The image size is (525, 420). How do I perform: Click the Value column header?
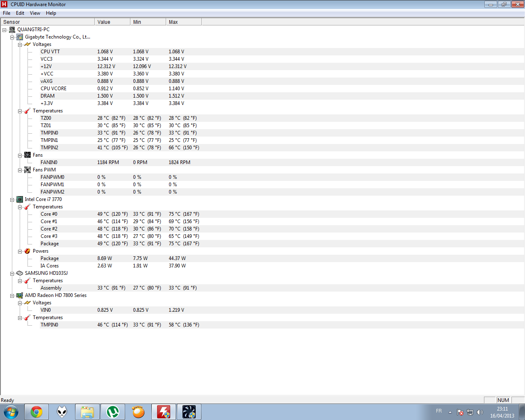pos(112,22)
